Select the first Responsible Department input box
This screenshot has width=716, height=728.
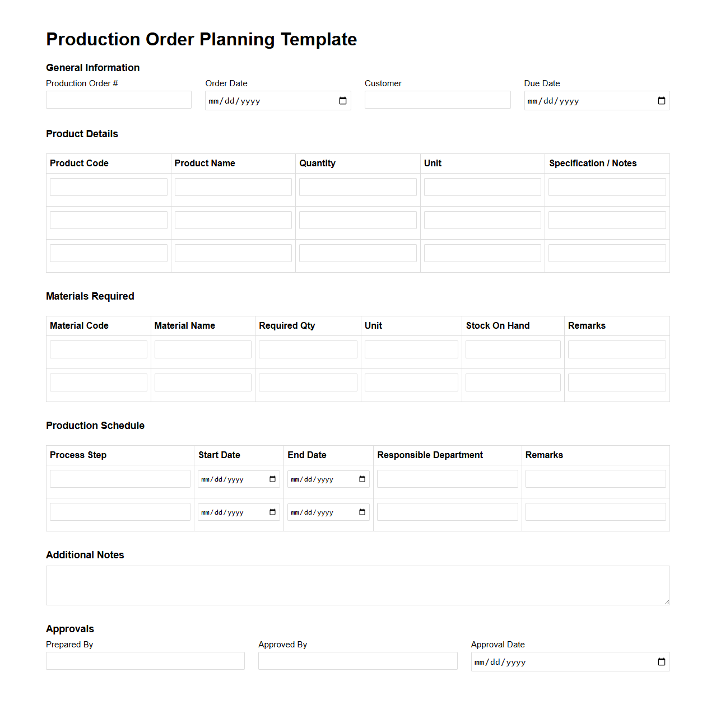pos(447,478)
